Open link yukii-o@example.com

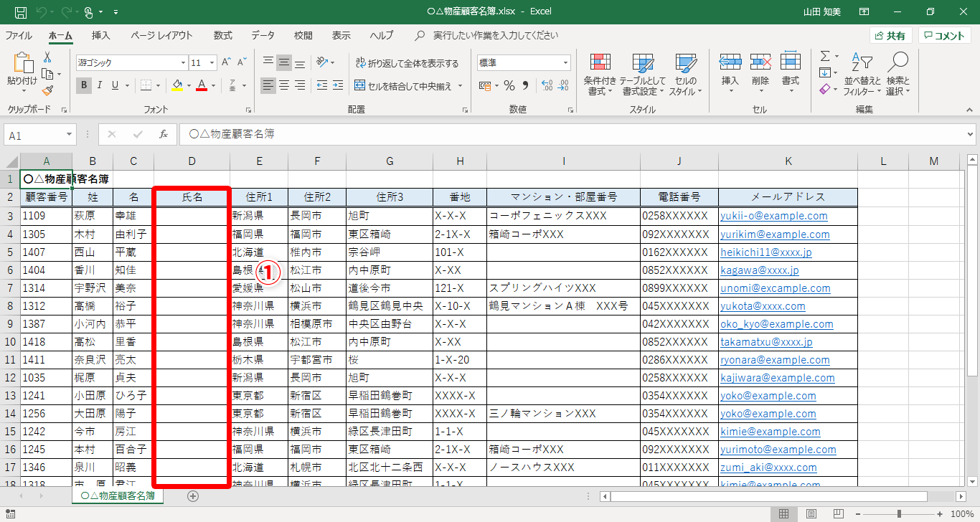pyautogui.click(x=774, y=216)
